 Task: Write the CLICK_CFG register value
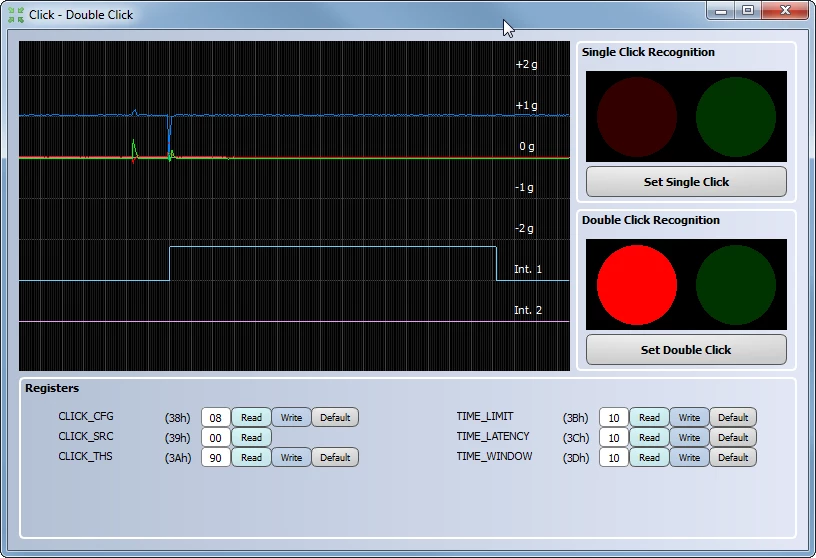[x=291, y=417]
